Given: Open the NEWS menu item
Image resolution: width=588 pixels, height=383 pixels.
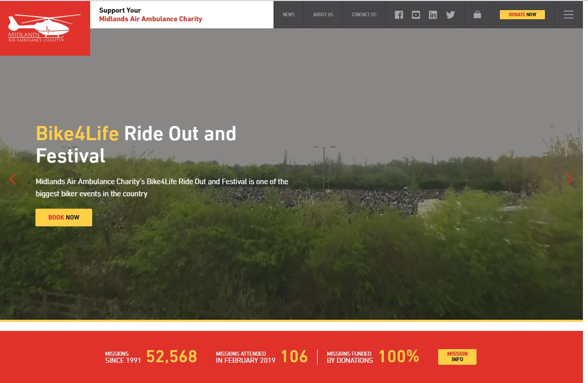Looking at the screenshot, I should click(288, 14).
